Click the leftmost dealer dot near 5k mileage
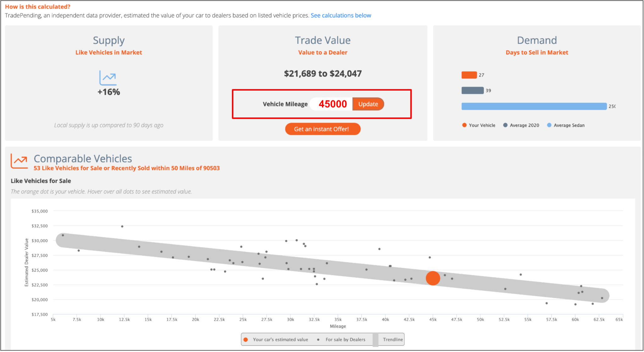Screen dimensions: 644x352 click(63, 235)
